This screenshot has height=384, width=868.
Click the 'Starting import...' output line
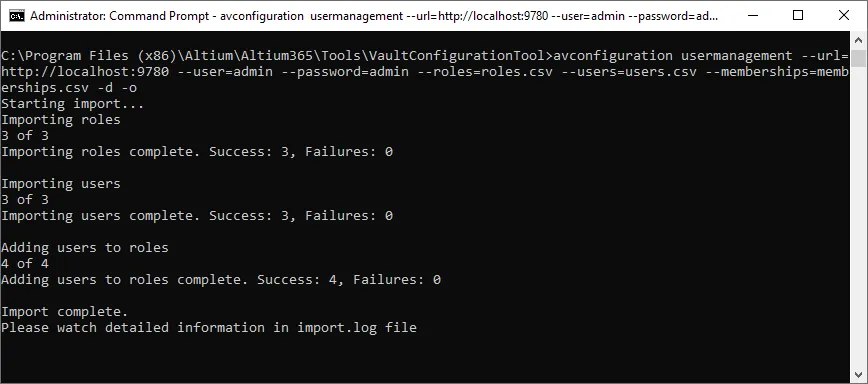[x=73, y=103]
